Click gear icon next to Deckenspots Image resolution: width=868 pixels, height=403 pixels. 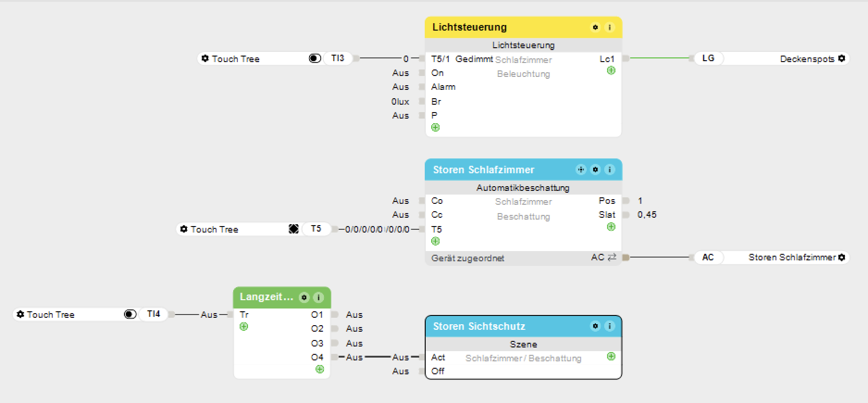coord(842,58)
